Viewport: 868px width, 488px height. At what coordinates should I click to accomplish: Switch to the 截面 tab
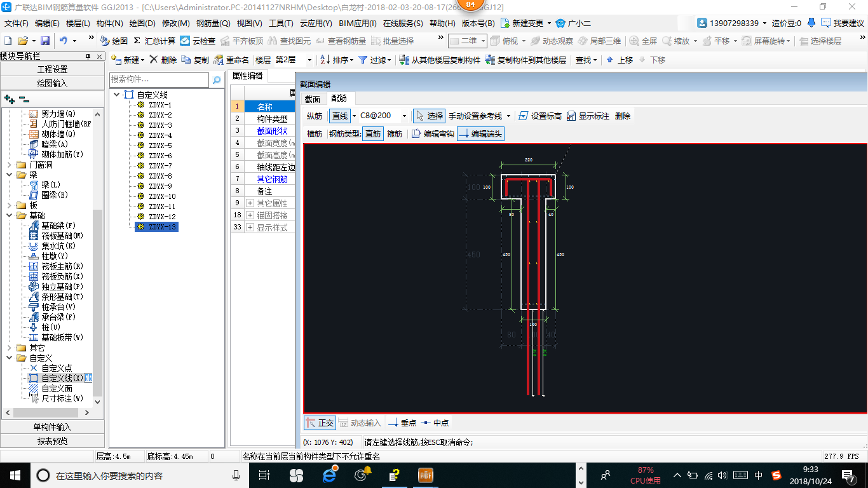(x=313, y=98)
